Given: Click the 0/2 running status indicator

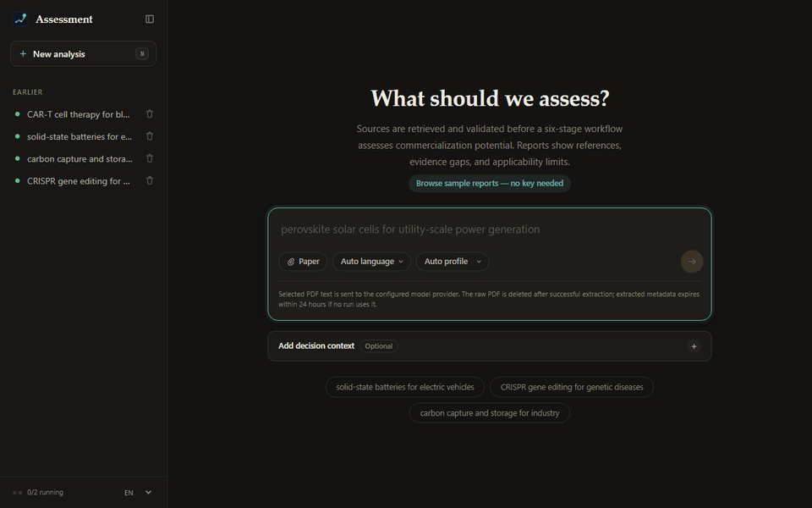Looking at the screenshot, I should pyautogui.click(x=38, y=493).
